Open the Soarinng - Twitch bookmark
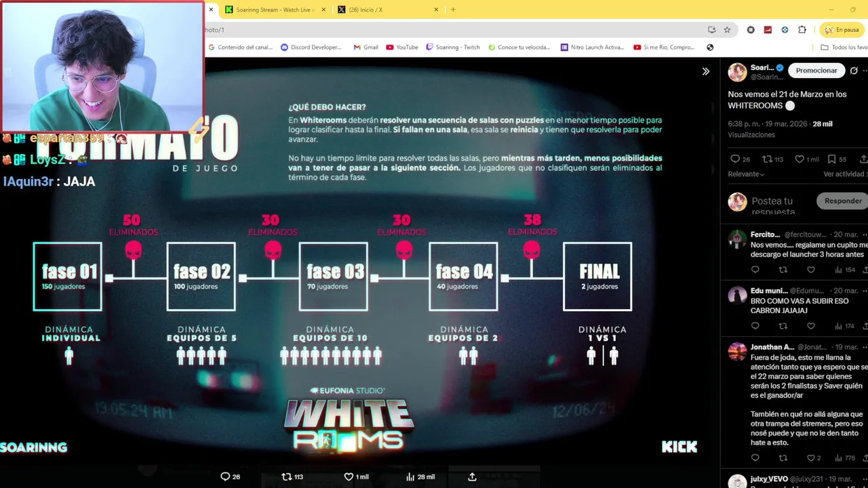868x488 pixels. coord(453,47)
